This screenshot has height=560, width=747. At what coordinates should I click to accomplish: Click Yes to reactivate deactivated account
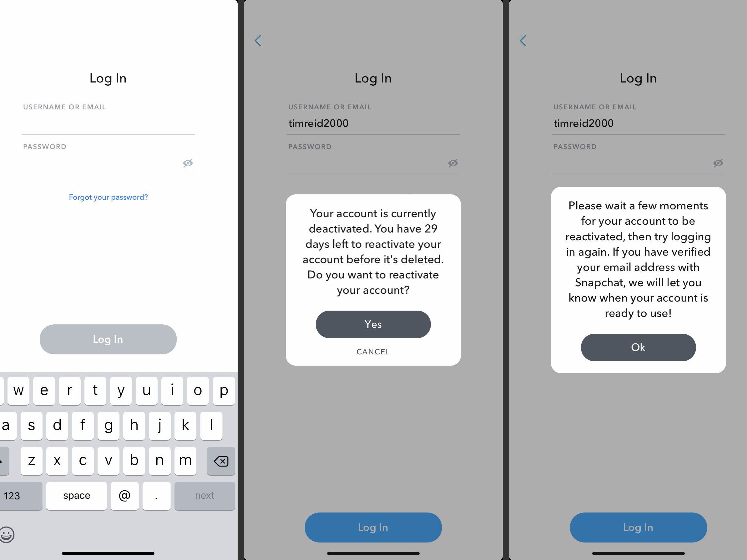click(373, 324)
